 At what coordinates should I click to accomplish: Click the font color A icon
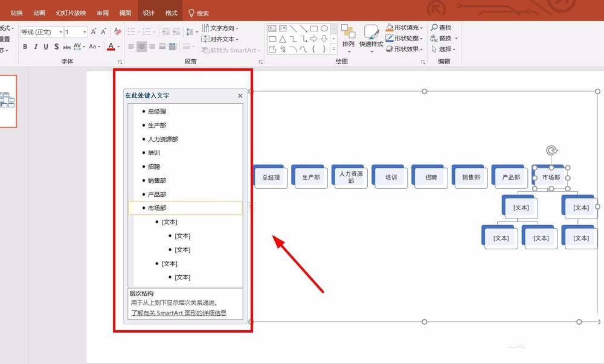(x=111, y=46)
